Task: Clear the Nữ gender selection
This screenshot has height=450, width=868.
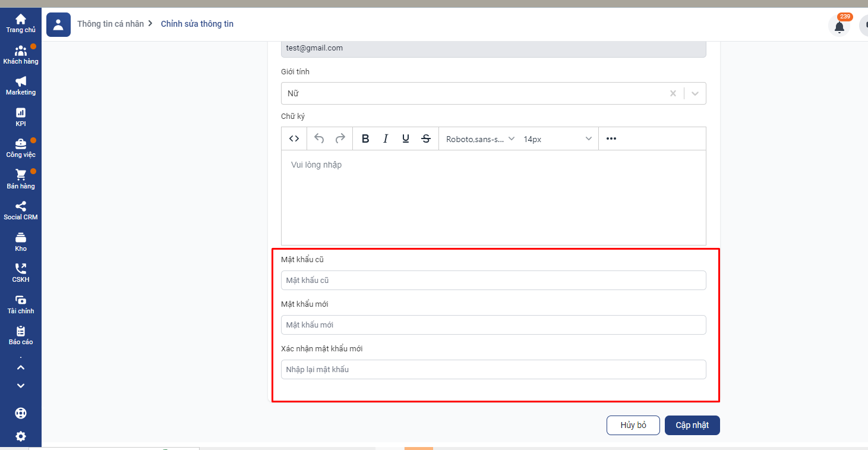Action: tap(673, 93)
